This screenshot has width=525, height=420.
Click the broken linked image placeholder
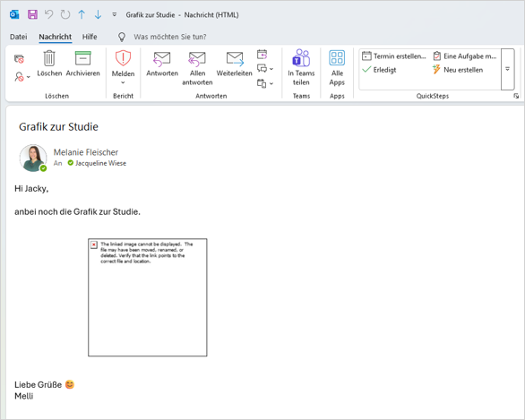point(148,297)
